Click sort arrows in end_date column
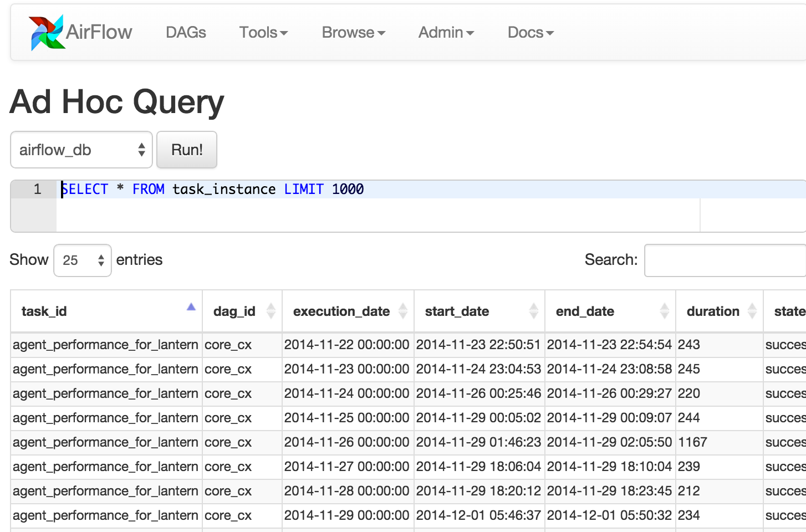The height and width of the screenshot is (532, 806). 664,311
